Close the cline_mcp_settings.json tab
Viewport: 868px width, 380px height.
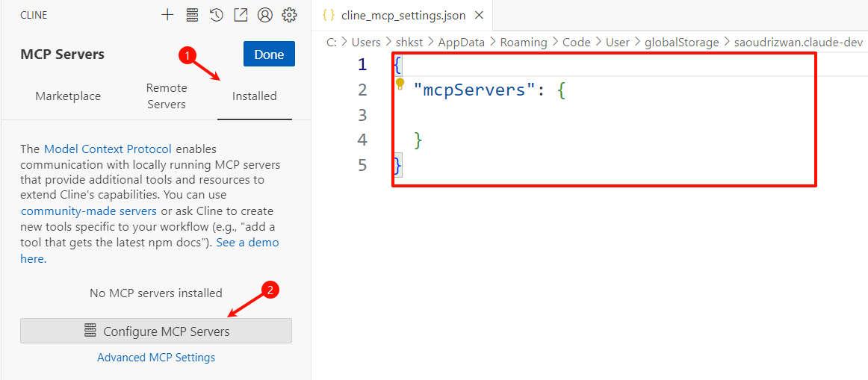click(x=480, y=16)
